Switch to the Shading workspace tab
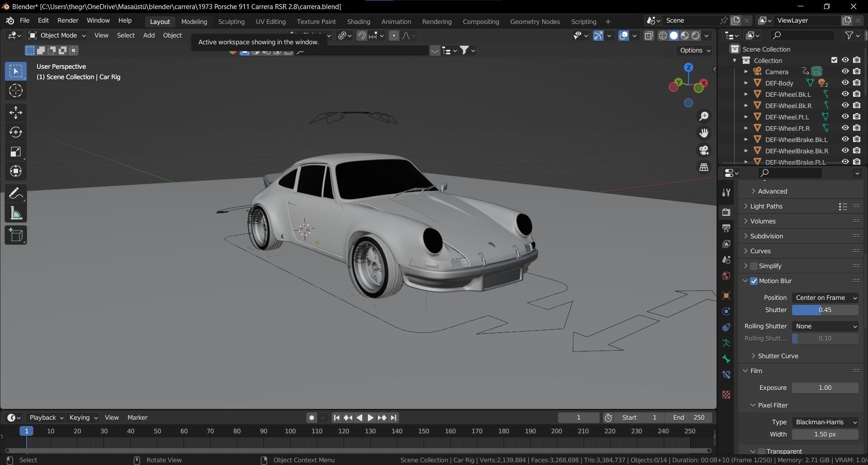Screen dimensions: 868x465 coord(359,21)
